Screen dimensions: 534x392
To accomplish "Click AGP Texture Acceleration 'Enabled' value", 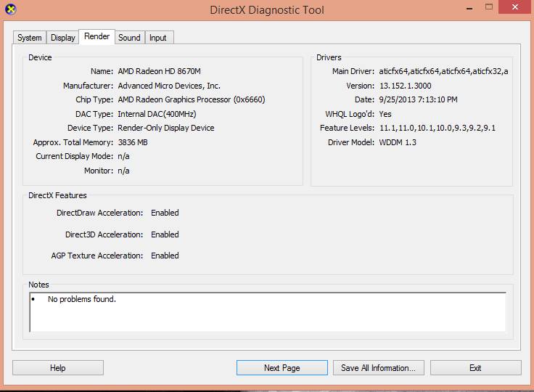I will click(165, 256).
